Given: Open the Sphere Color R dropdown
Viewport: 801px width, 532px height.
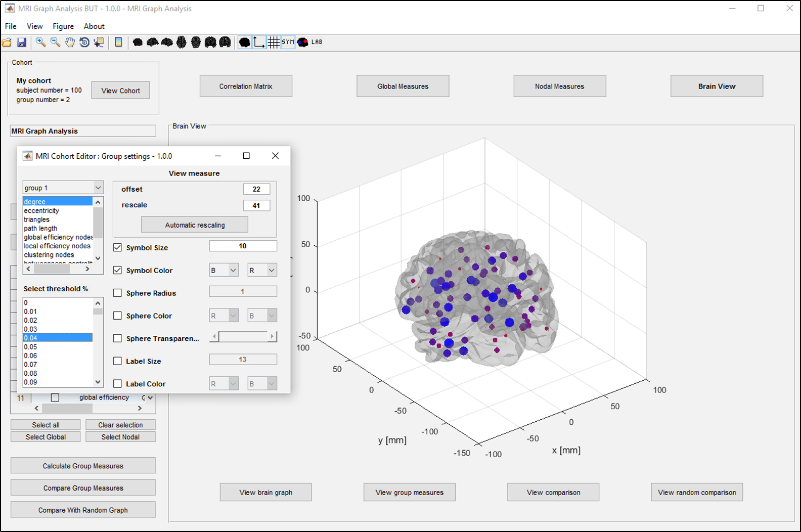Looking at the screenshot, I should 224,316.
